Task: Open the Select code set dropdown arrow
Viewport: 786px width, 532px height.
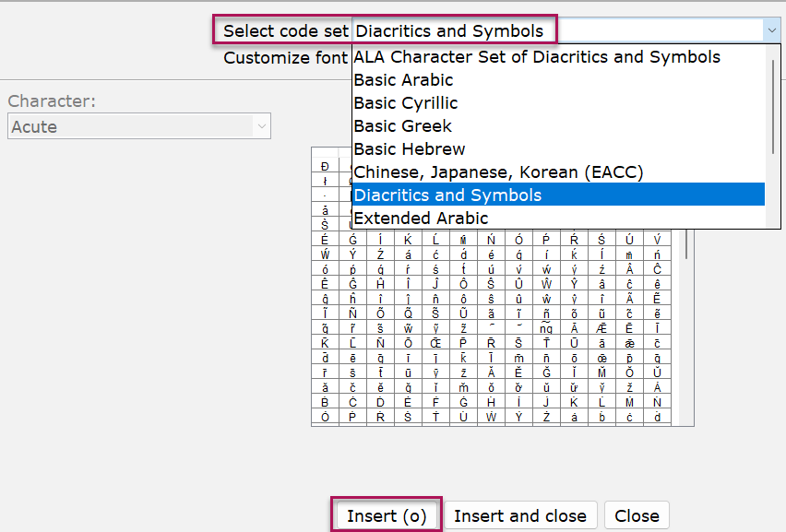Action: pos(771,31)
